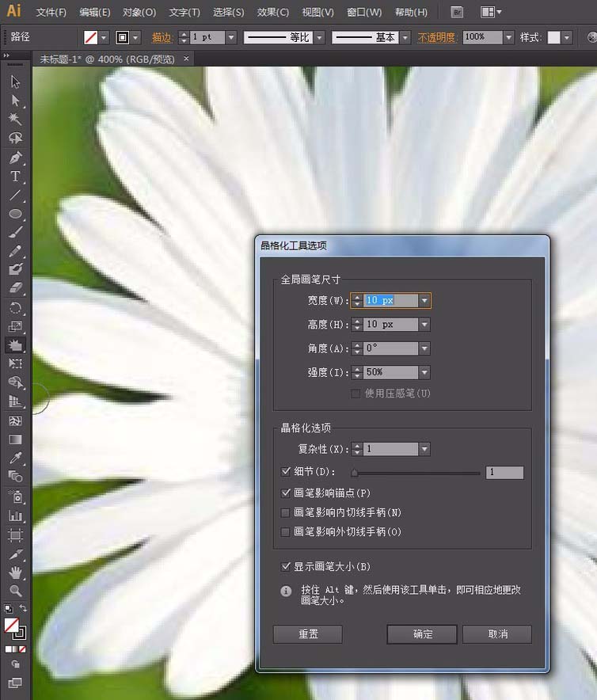Open the 对象(O) menu
The height and width of the screenshot is (700, 597).
[139, 13]
